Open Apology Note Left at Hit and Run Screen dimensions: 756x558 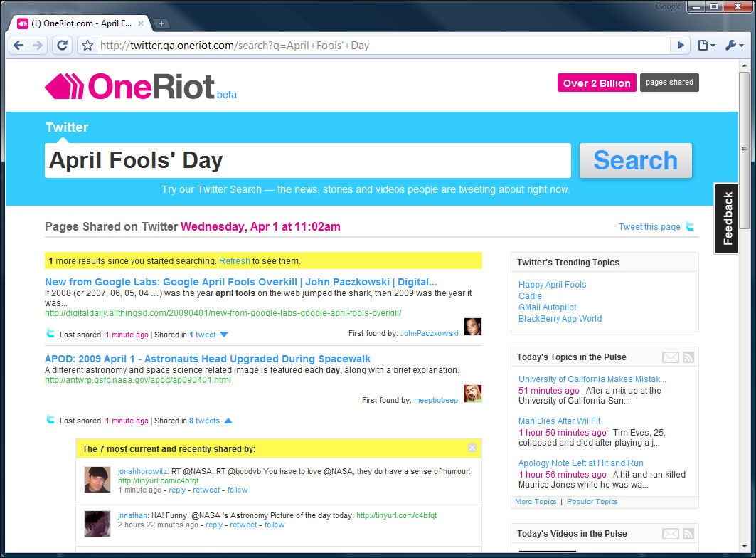pyautogui.click(x=580, y=463)
